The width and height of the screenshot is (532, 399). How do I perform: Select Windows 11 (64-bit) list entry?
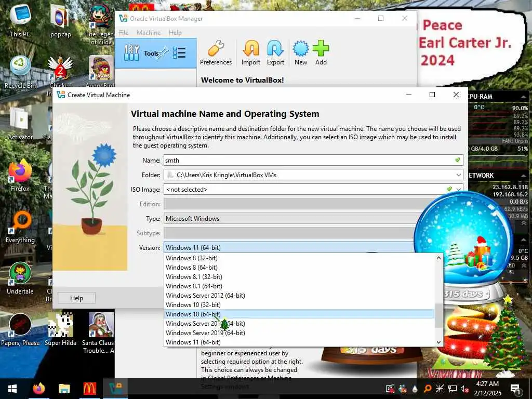[x=299, y=342]
